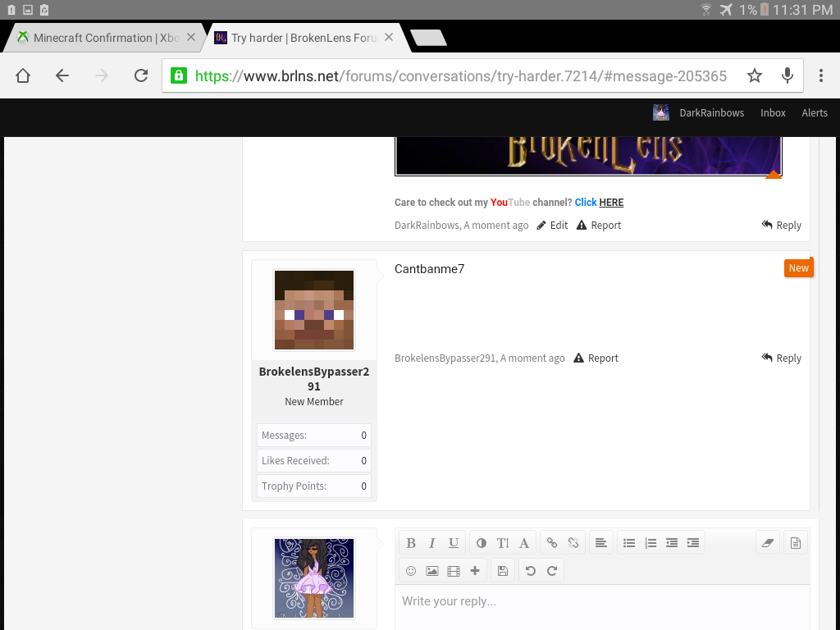Open a new browser tab
The height and width of the screenshot is (630, 840).
click(428, 38)
